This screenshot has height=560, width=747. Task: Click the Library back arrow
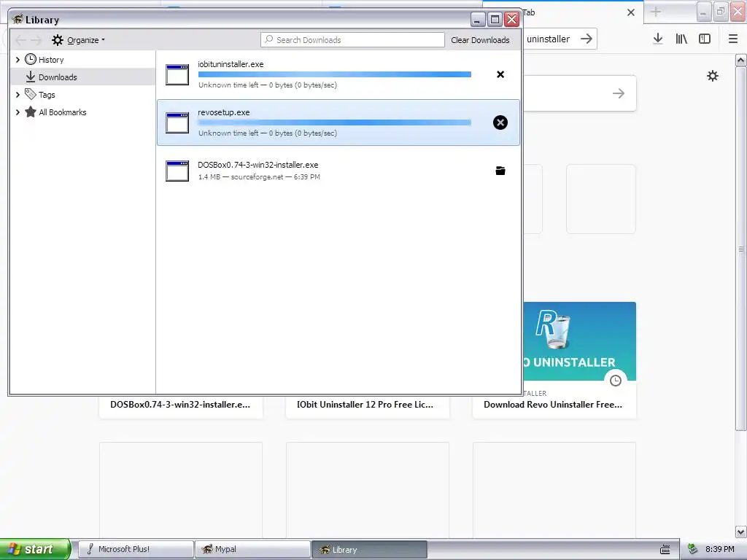click(20, 40)
